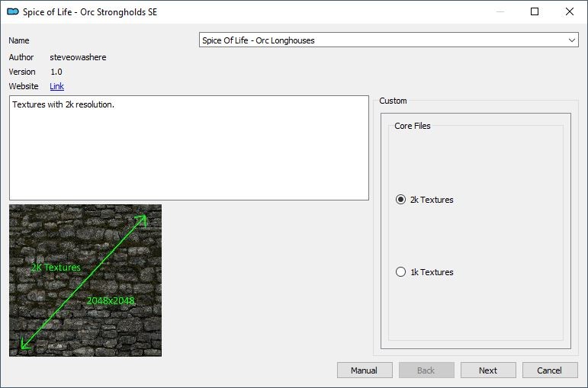This screenshot has height=388, width=588.
Task: Expand the Name dropdown arrow
Action: (572, 40)
